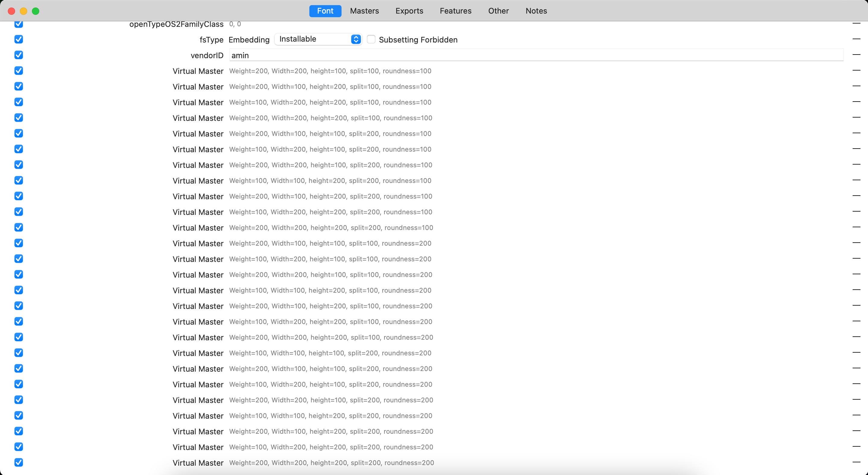The width and height of the screenshot is (868, 475).
Task: Open the Embedding Installable dropdown
Action: pyautogui.click(x=318, y=39)
